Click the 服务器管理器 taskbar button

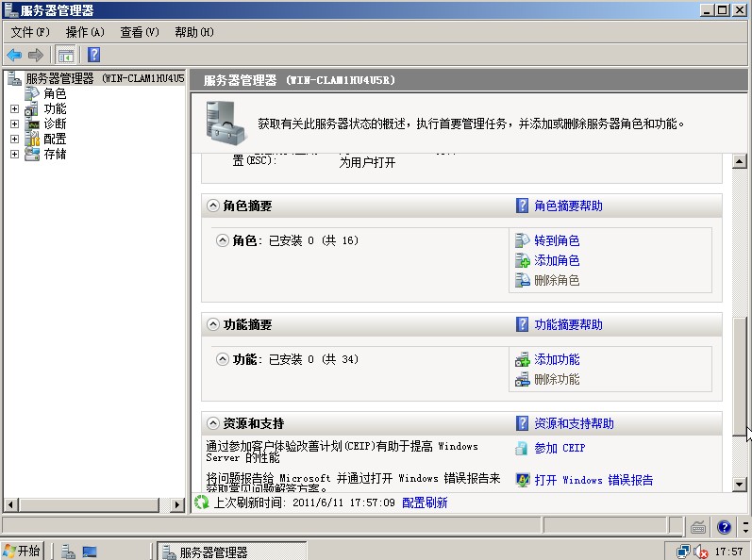pyautogui.click(x=232, y=552)
